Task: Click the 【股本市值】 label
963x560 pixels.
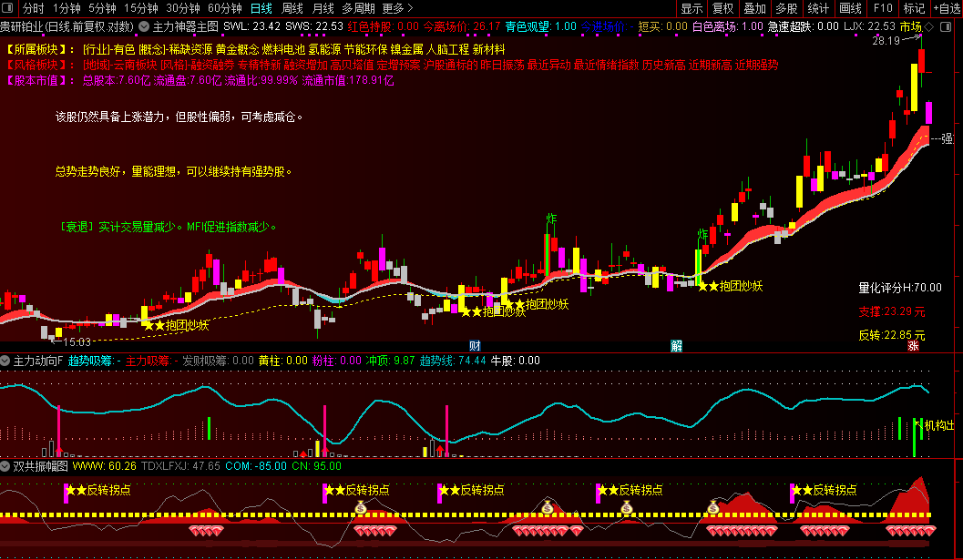Action: coord(40,80)
